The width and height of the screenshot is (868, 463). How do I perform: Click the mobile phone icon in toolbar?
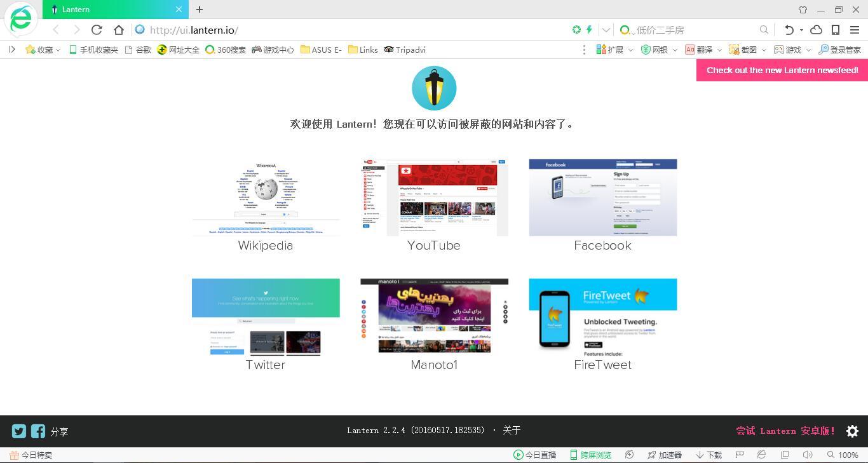[836, 30]
